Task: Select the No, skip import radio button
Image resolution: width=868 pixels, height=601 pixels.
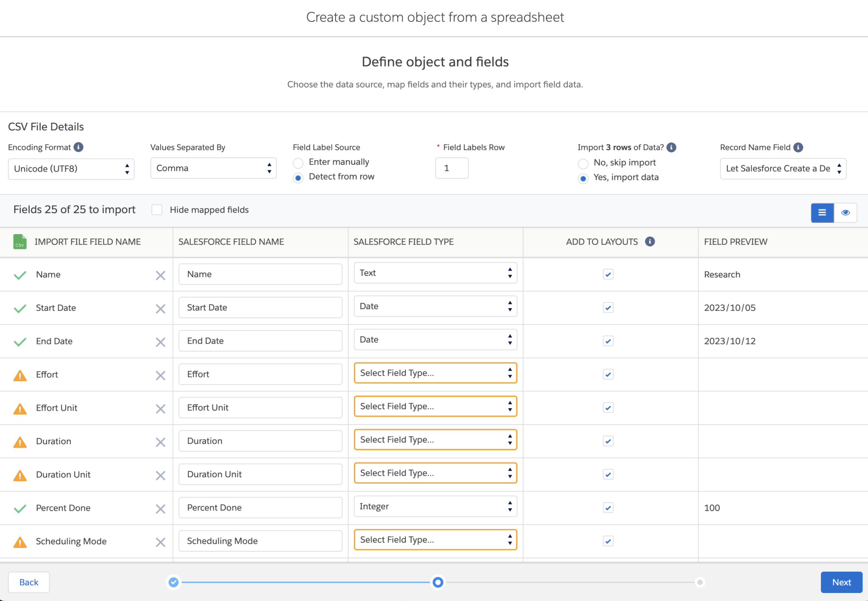Action: coord(583,163)
